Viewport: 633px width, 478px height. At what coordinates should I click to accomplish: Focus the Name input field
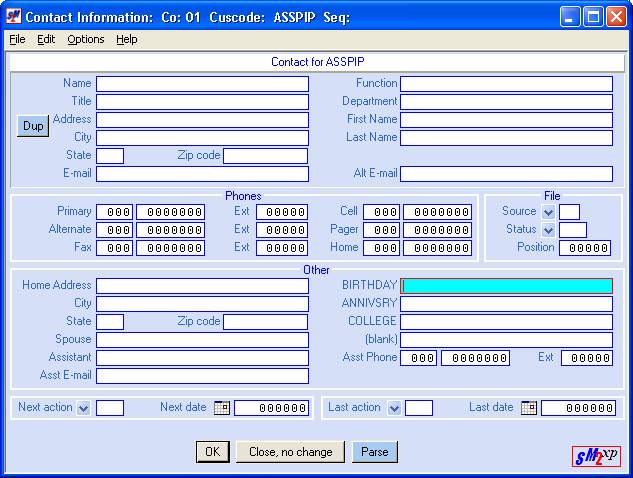pyautogui.click(x=202, y=84)
